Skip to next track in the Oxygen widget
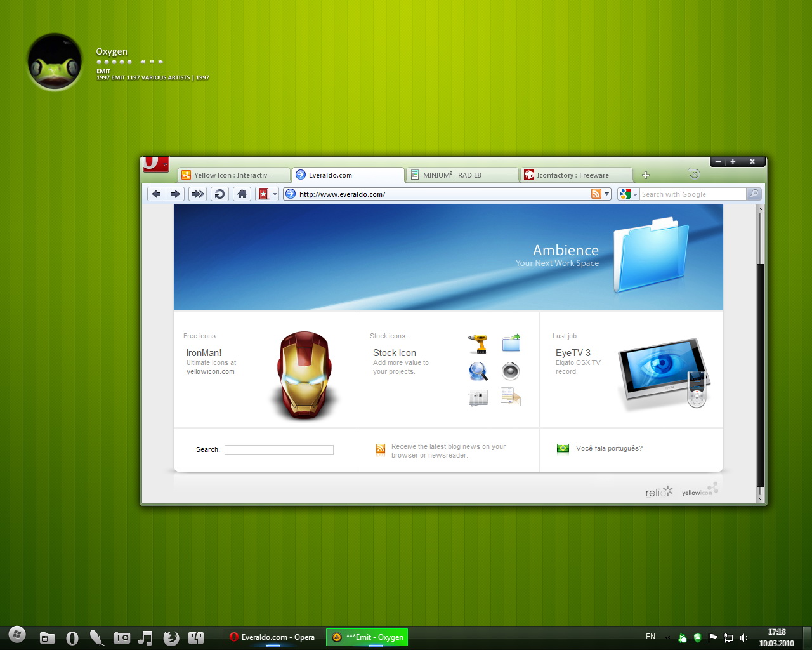 pyautogui.click(x=161, y=62)
